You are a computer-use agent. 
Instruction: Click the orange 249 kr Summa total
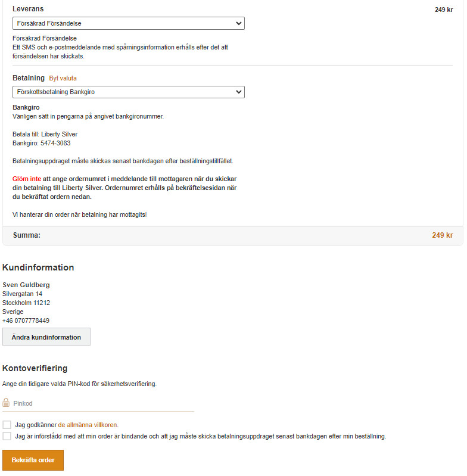tap(443, 235)
